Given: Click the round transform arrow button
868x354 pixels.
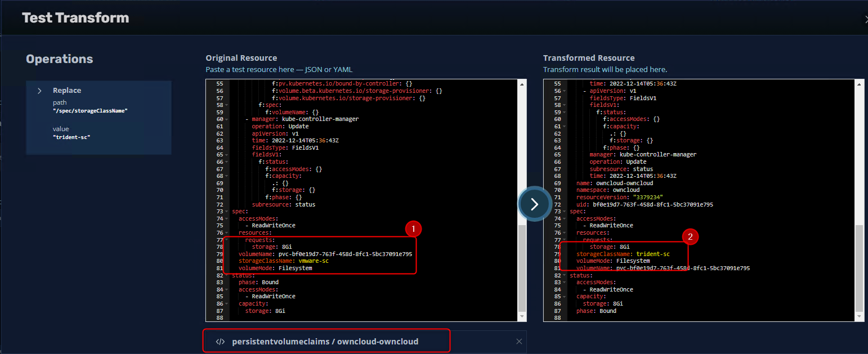Looking at the screenshot, I should (x=535, y=204).
